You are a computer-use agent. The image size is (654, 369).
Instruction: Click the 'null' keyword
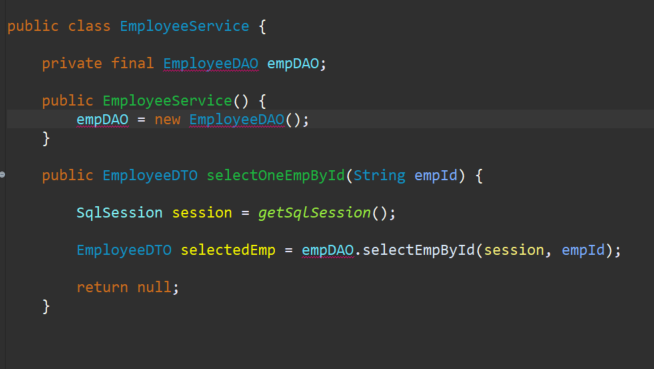tap(154, 287)
